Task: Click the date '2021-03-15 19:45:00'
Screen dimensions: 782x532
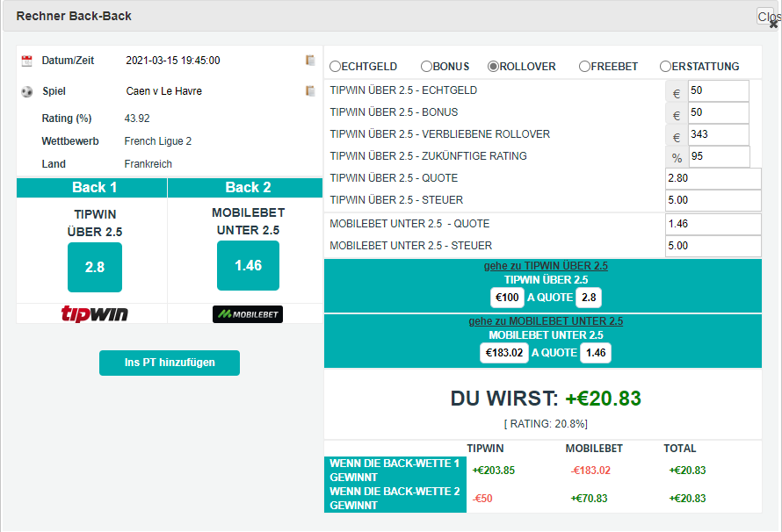Action: 173,61
